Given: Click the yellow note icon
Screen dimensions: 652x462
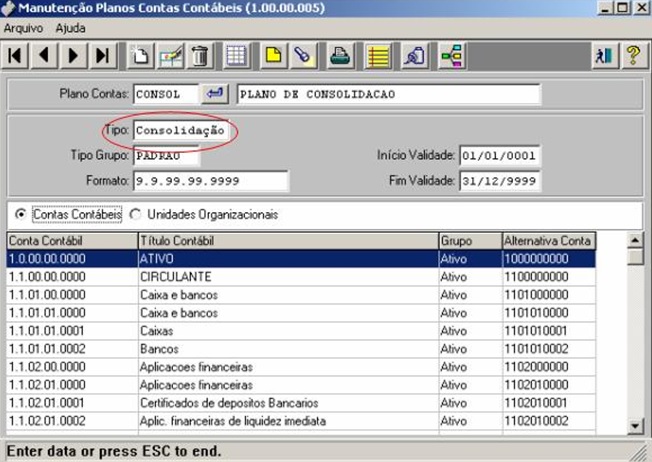Looking at the screenshot, I should (273, 55).
